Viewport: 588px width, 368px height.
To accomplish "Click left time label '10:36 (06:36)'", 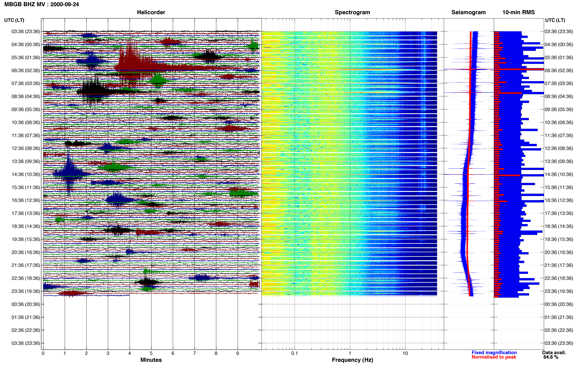I will [26, 122].
